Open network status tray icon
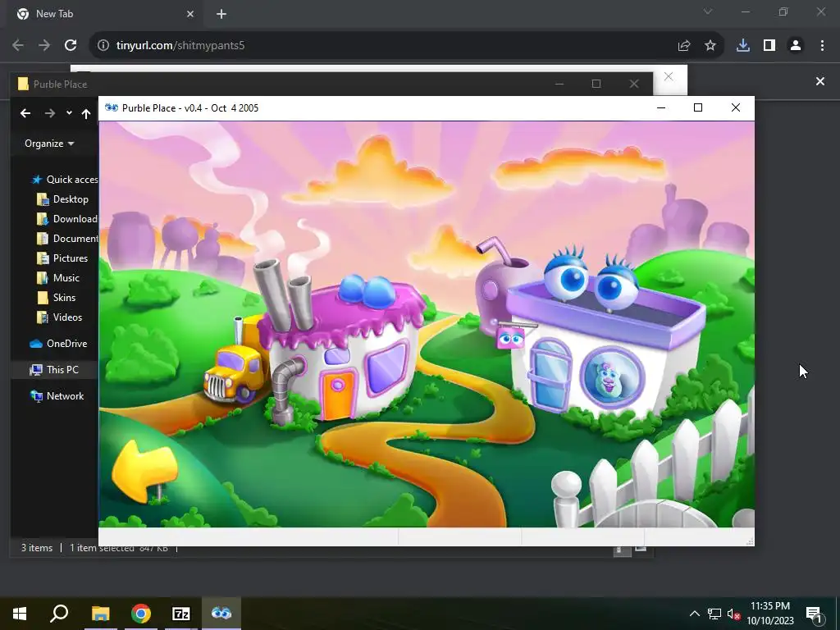This screenshot has width=840, height=630. click(714, 614)
